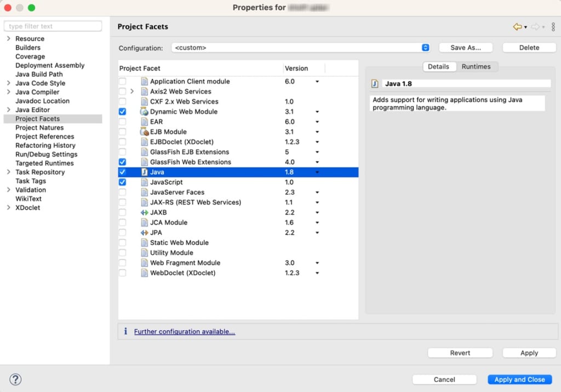The width and height of the screenshot is (561, 392).
Task: Uncheck the JavaScript facet checkbox
Action: coord(122,182)
